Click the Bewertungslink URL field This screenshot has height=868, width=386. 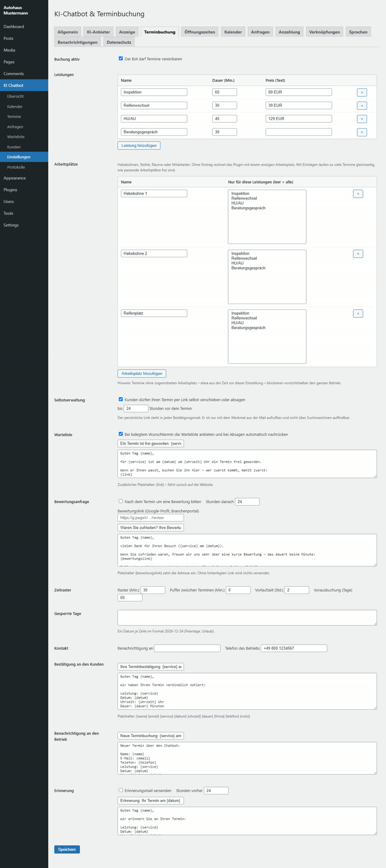[x=151, y=518]
